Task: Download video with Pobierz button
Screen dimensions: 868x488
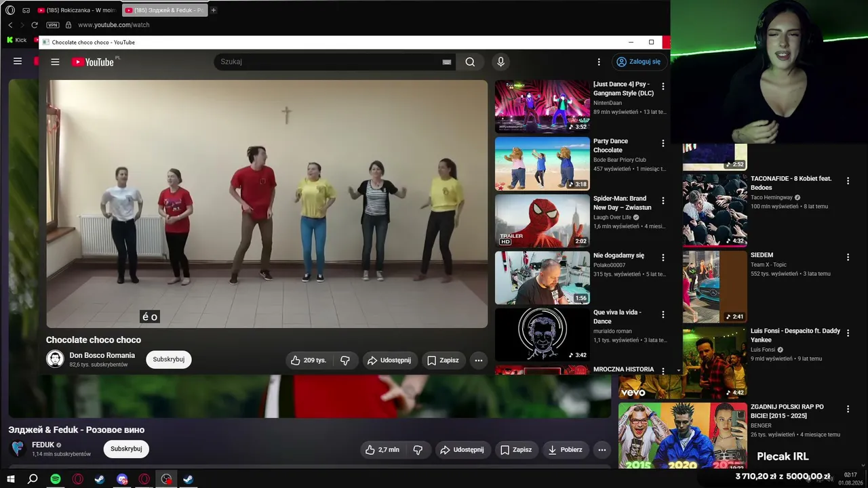Action: (566, 449)
